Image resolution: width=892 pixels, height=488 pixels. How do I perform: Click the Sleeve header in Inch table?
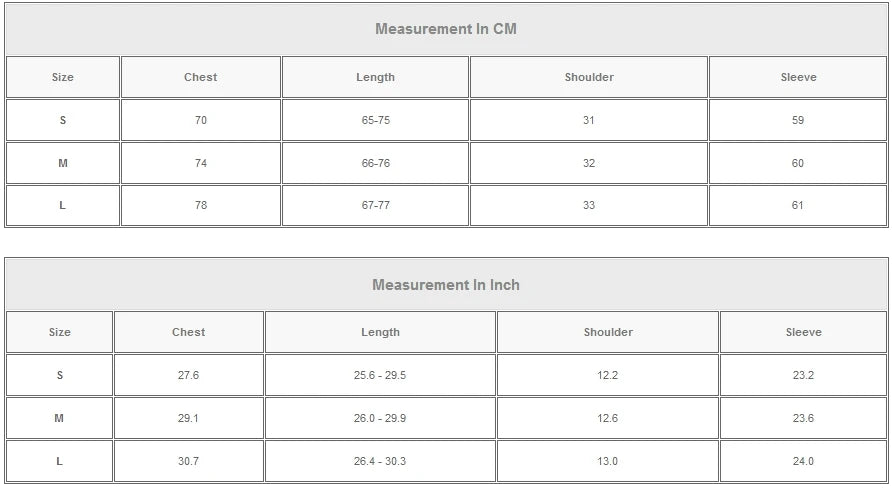[x=803, y=332]
